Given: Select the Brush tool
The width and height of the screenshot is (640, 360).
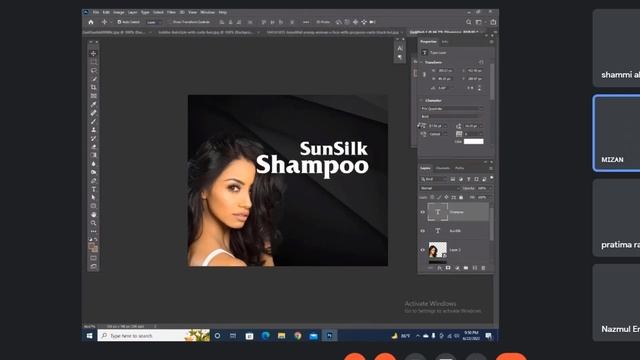Looking at the screenshot, I should (93, 121).
